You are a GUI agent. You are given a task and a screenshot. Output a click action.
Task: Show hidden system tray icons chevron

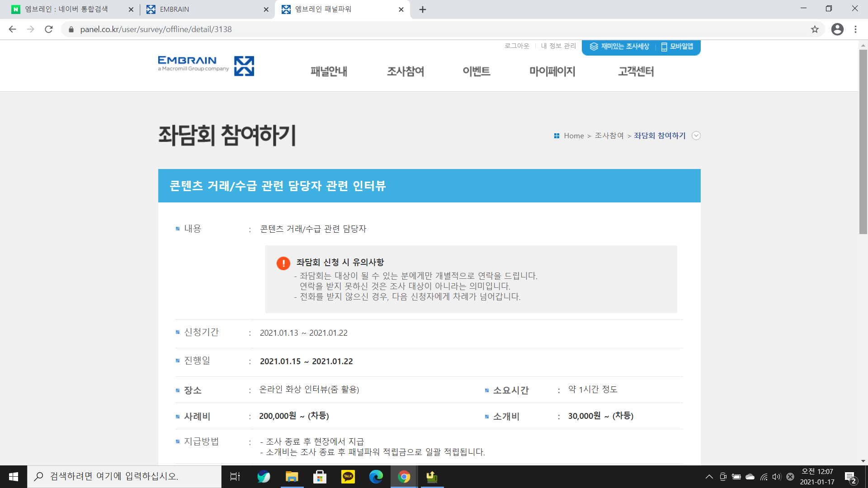click(709, 477)
